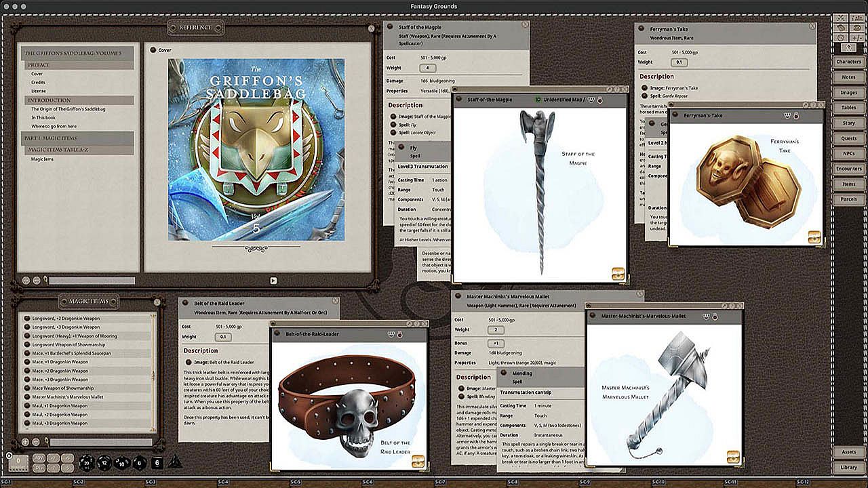Select 'Cover' in the Preface contents list
Image resolution: width=868 pixels, height=488 pixels.
37,74
